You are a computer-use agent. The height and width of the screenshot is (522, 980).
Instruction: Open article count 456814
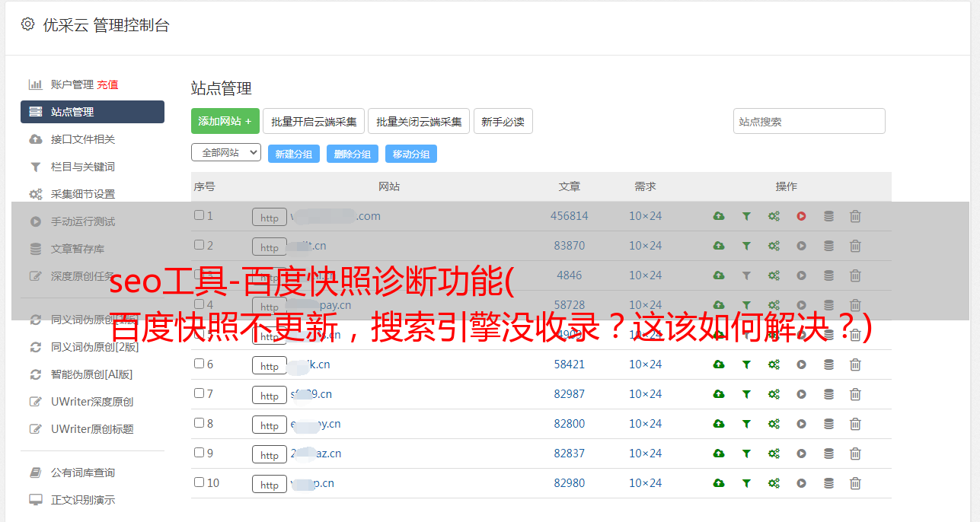[570, 216]
